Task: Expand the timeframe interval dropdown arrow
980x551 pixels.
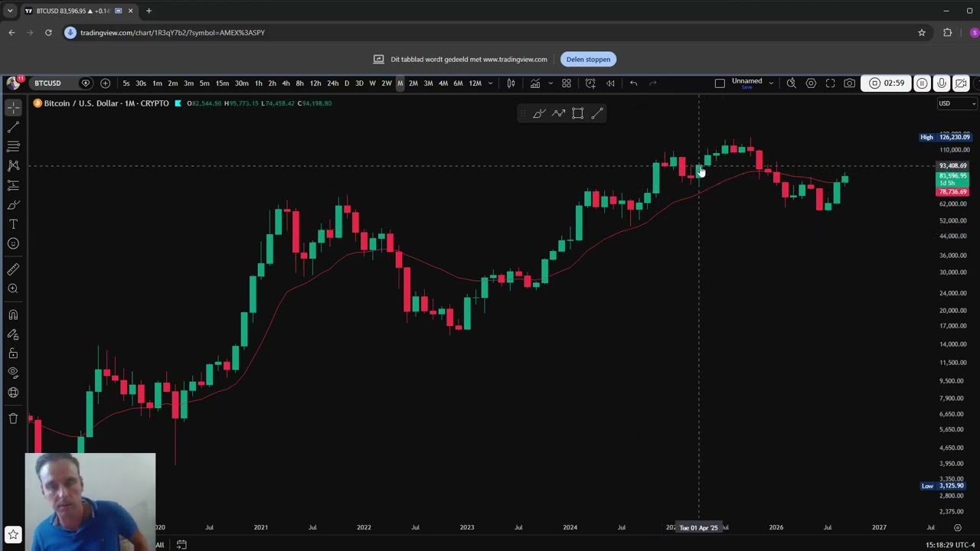Action: click(x=490, y=83)
